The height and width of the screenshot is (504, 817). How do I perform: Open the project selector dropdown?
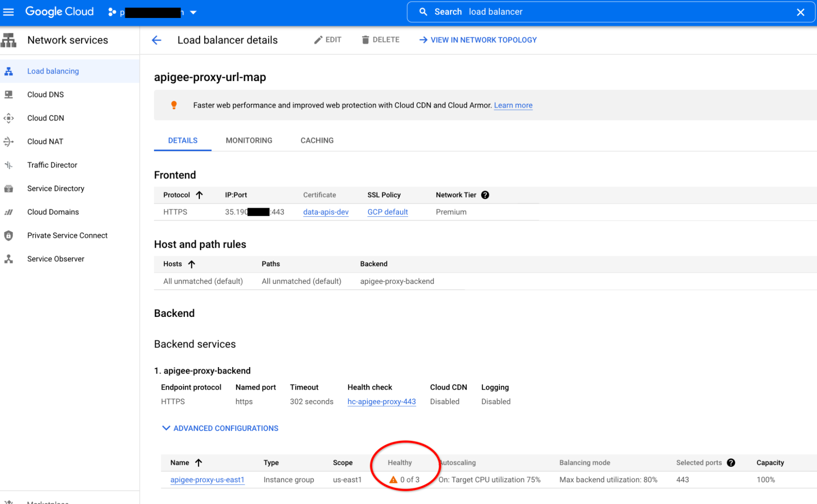(193, 12)
